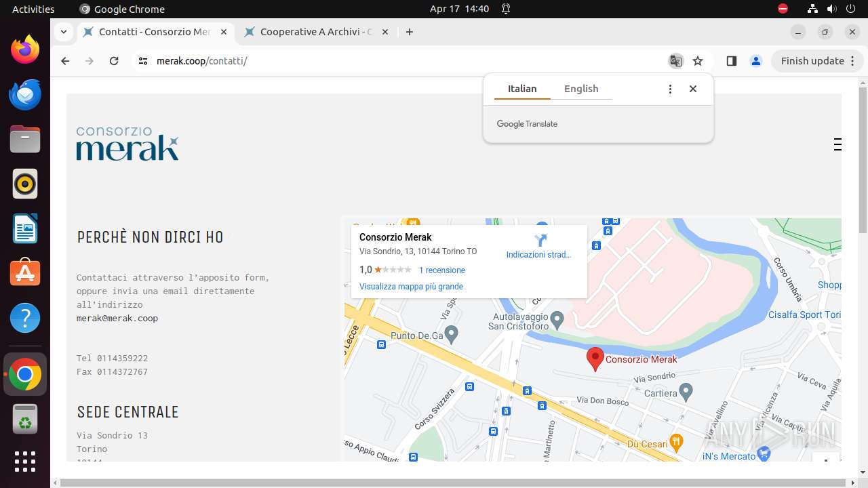Show applications grid
The width and height of the screenshot is (868, 488).
tap(25, 462)
